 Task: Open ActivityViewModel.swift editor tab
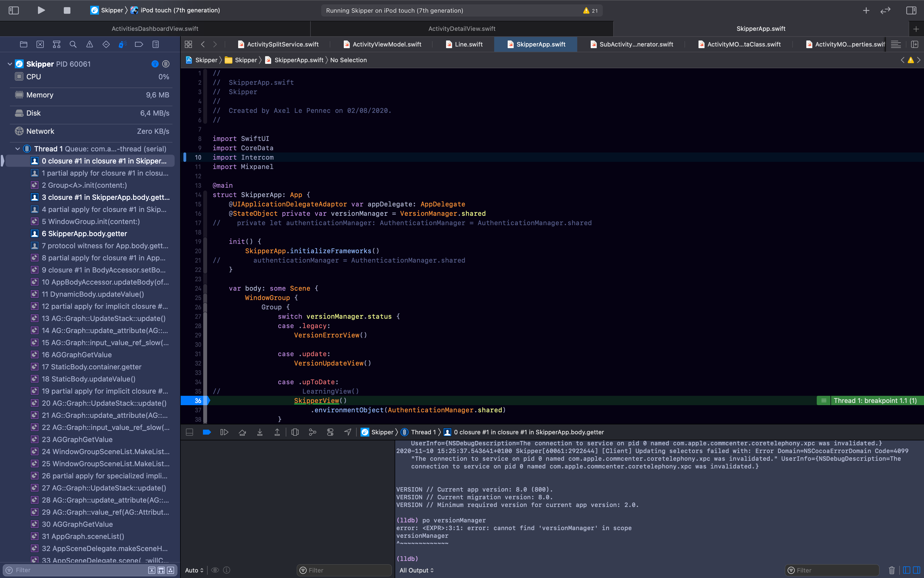382,44
